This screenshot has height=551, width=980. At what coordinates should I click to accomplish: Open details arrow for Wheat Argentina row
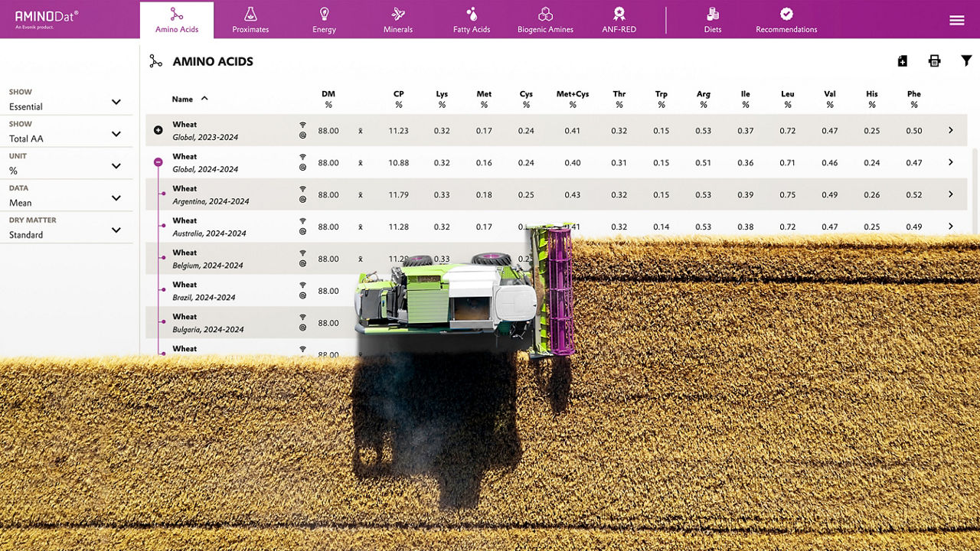(x=950, y=194)
